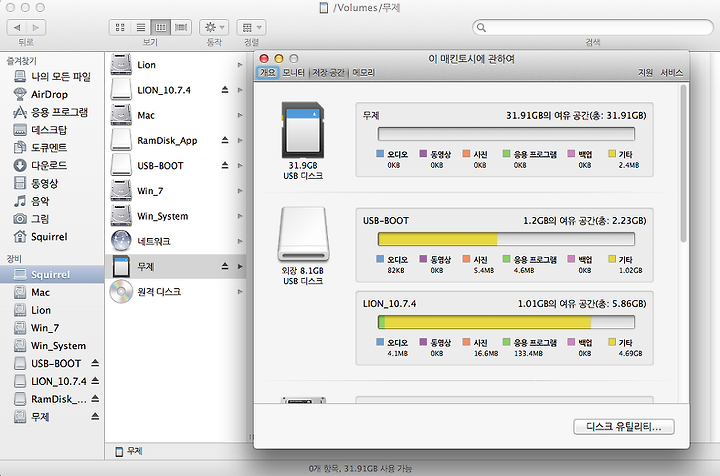Open the gear action dropdown menu
This screenshot has width=720, height=476.
(214, 28)
